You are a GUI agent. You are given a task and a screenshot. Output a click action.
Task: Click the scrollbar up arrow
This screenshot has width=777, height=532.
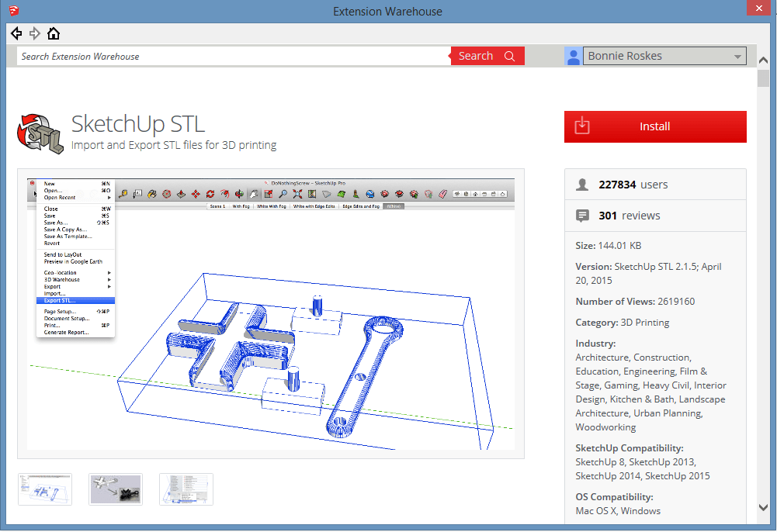pos(763,60)
